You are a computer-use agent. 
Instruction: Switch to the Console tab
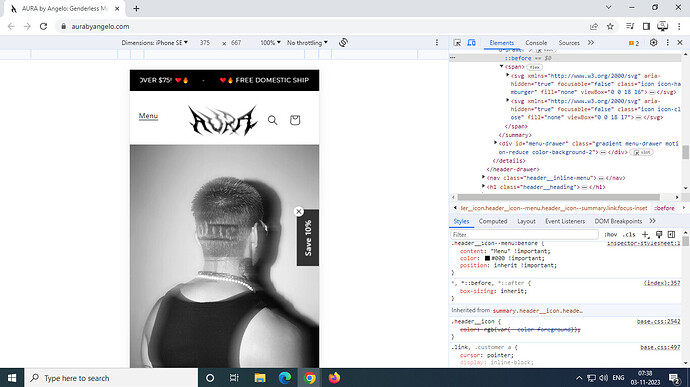pyautogui.click(x=536, y=43)
